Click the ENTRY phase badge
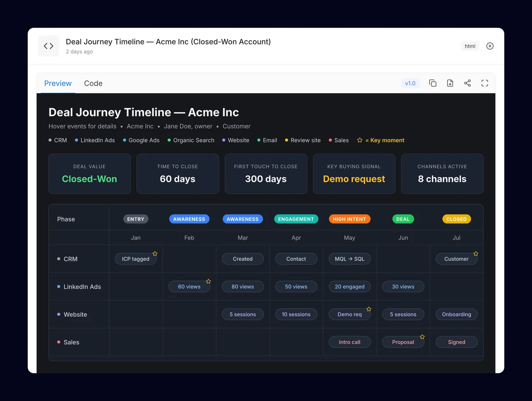 [136, 219]
